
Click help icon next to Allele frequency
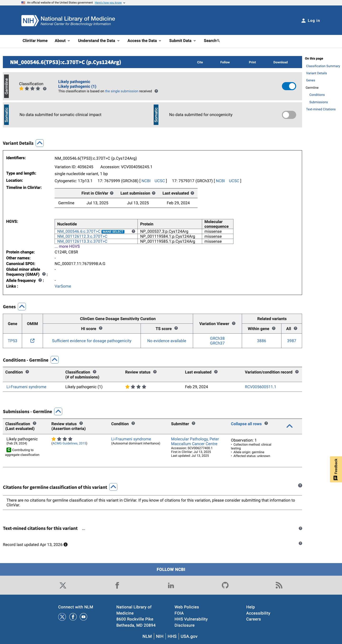(40, 280)
